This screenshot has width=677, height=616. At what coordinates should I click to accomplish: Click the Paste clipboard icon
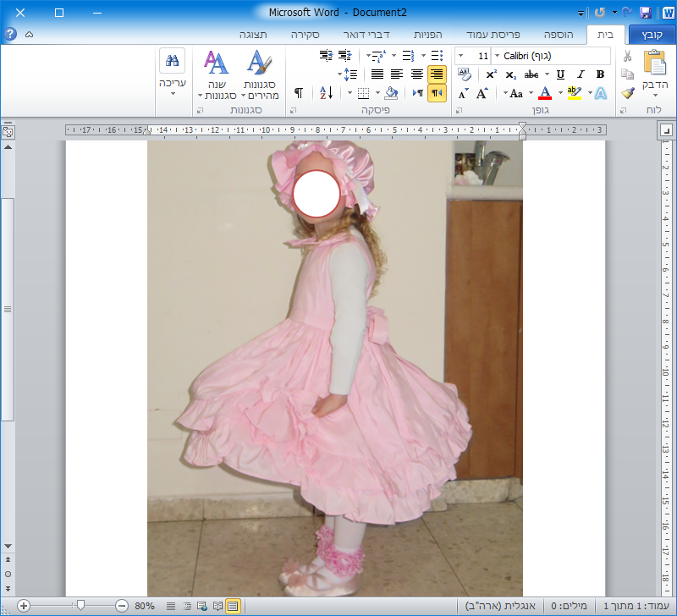click(x=655, y=63)
